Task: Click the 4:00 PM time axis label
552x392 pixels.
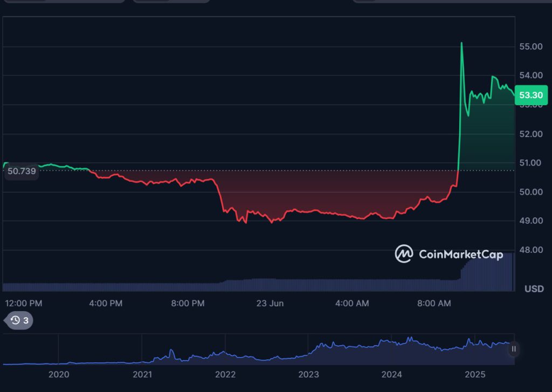Action: [105, 304]
